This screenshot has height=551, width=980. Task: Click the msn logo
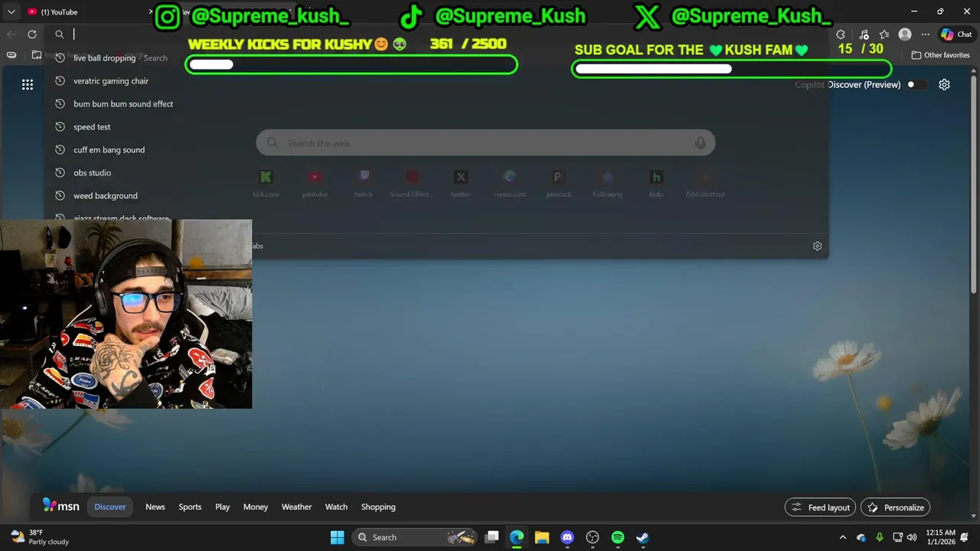(x=60, y=506)
